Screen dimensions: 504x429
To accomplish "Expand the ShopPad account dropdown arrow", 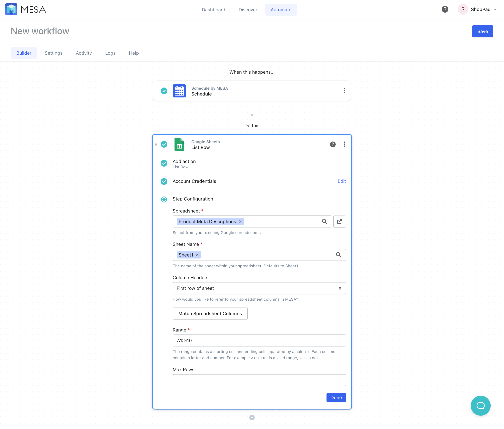I will 495,10.
